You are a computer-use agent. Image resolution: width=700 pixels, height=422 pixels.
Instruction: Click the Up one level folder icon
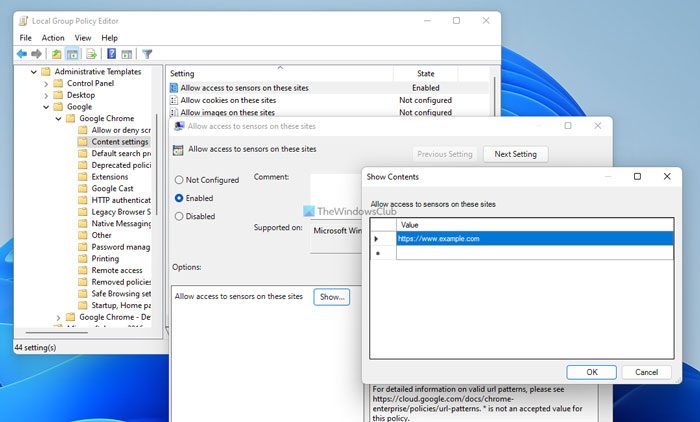56,54
